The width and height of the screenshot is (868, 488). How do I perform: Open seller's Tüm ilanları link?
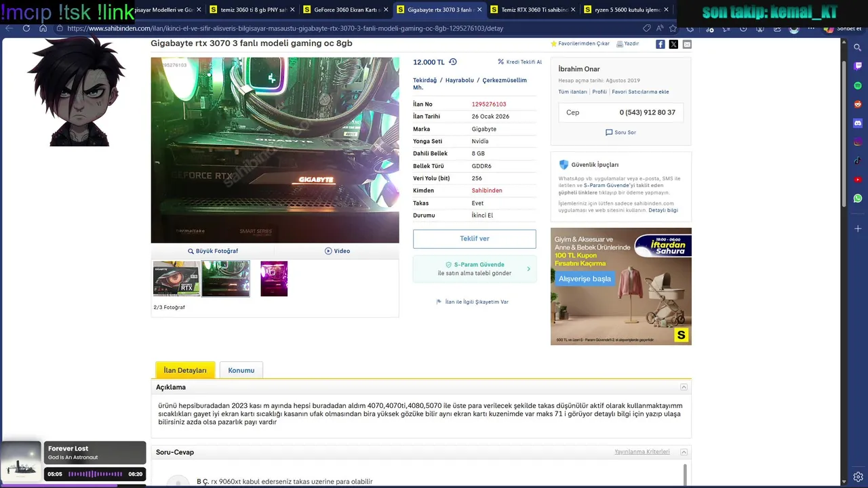tap(572, 91)
